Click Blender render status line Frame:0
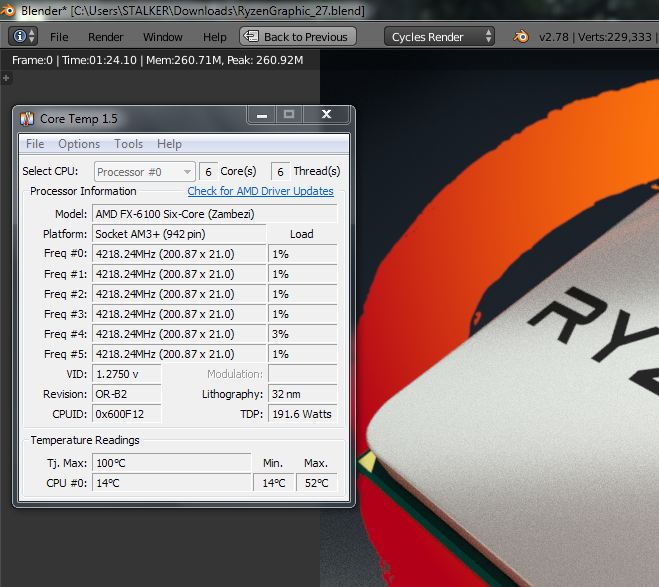Viewport: 659px width, 587px height. tap(158, 60)
